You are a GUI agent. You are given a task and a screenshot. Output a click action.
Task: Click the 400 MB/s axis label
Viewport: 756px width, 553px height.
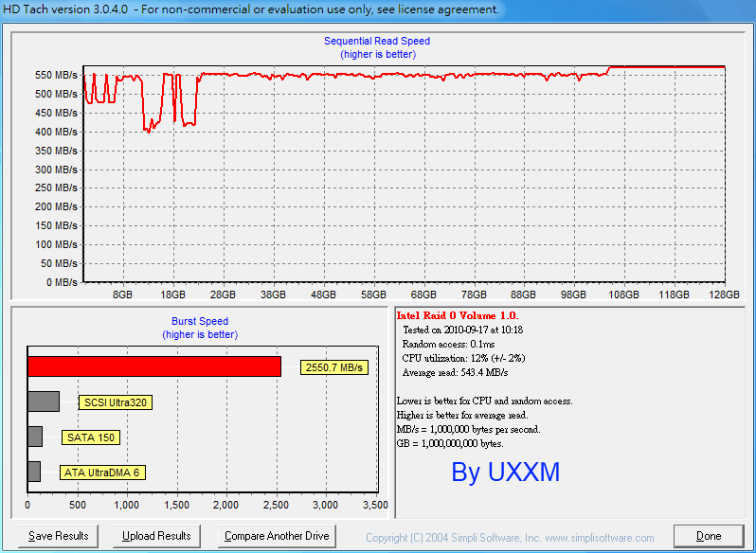[x=56, y=132]
